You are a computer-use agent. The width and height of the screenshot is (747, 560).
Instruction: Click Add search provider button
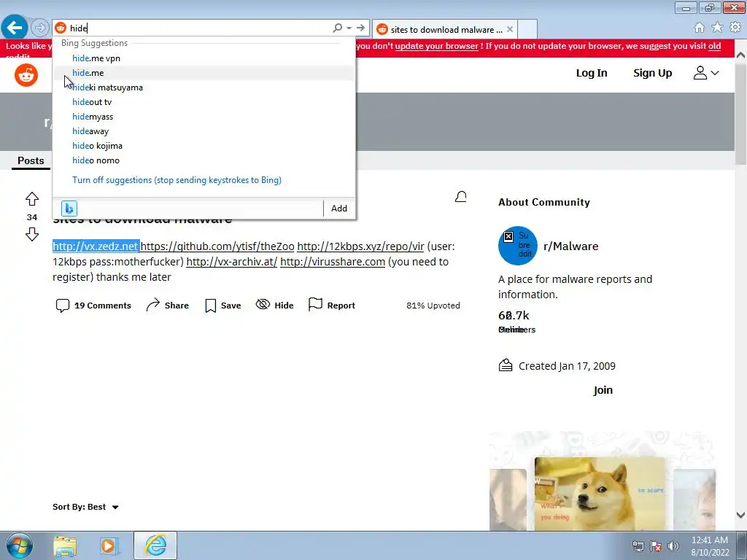point(339,209)
